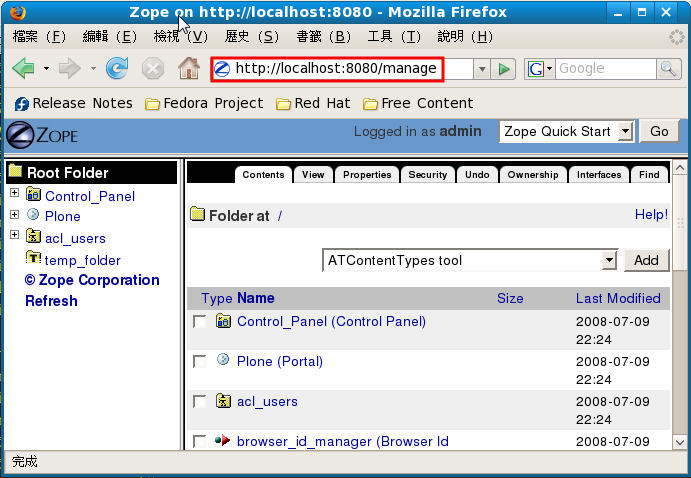Screen dimensions: 691x478
Task: Click Plone portal icon in contents table
Action: [x=223, y=359]
